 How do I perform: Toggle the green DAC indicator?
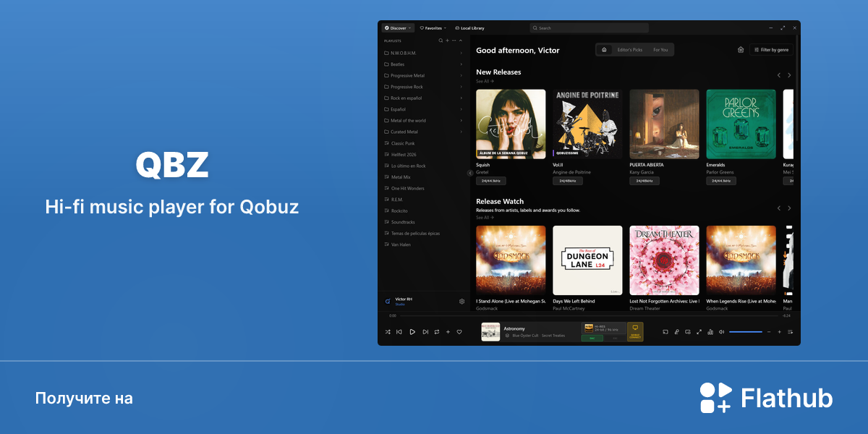pyautogui.click(x=592, y=338)
